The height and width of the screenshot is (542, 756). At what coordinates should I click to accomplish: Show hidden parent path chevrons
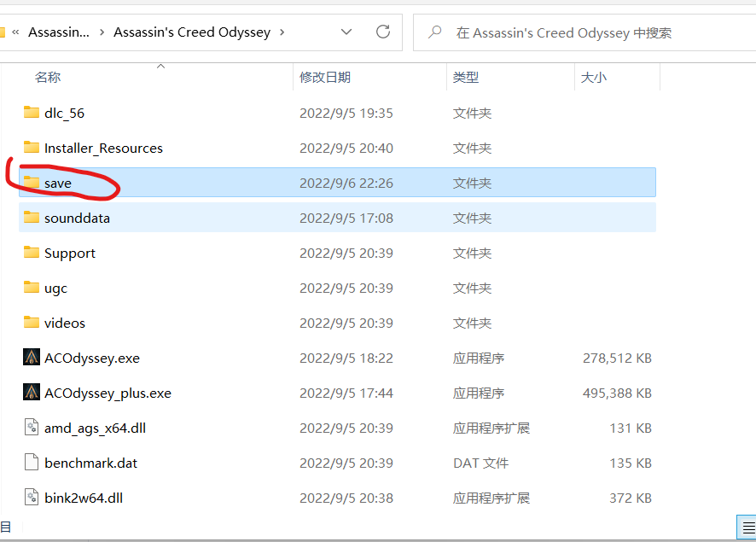(15, 32)
